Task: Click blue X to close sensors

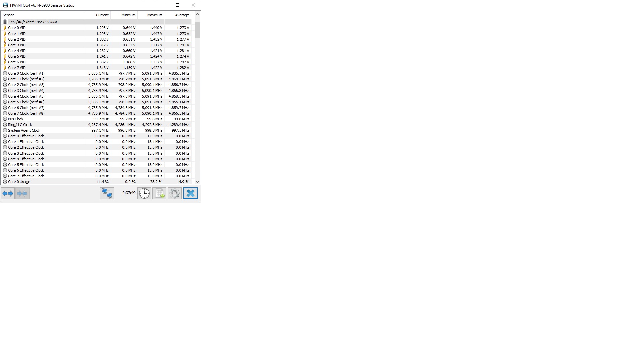Action: click(x=190, y=193)
